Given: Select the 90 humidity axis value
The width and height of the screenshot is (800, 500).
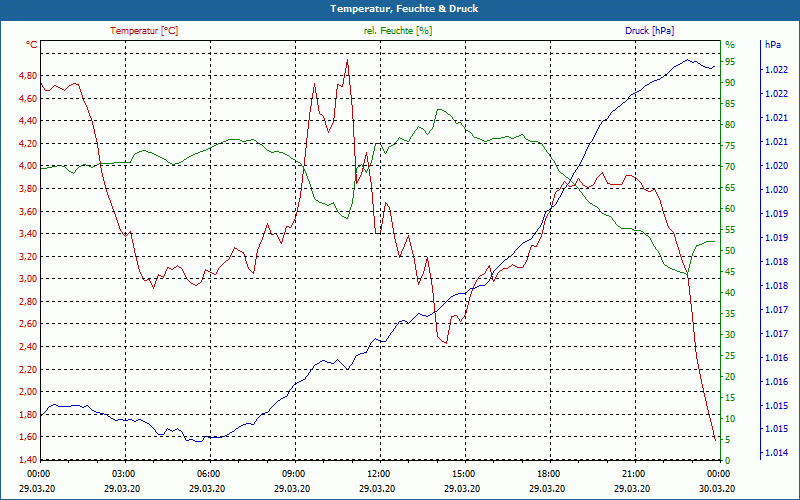Looking at the screenshot, I should [x=730, y=83].
